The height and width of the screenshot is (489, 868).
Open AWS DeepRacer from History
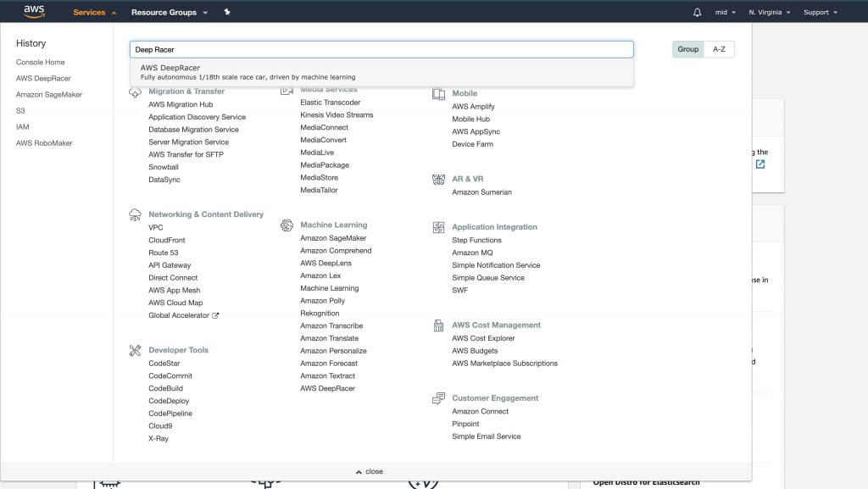click(x=43, y=79)
